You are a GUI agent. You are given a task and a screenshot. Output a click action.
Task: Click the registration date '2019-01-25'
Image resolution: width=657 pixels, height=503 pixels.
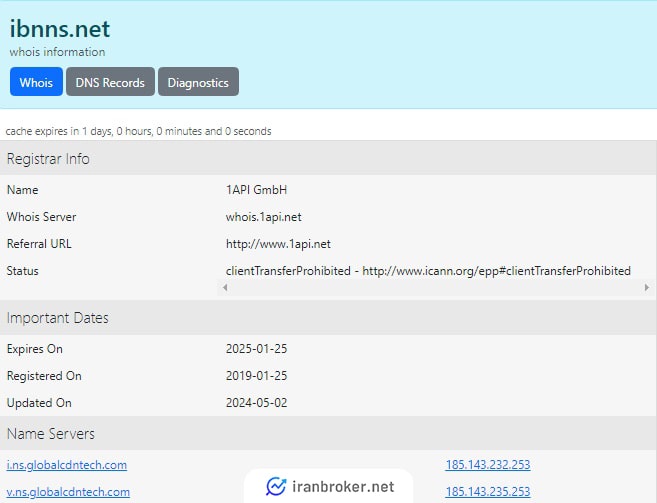256,376
